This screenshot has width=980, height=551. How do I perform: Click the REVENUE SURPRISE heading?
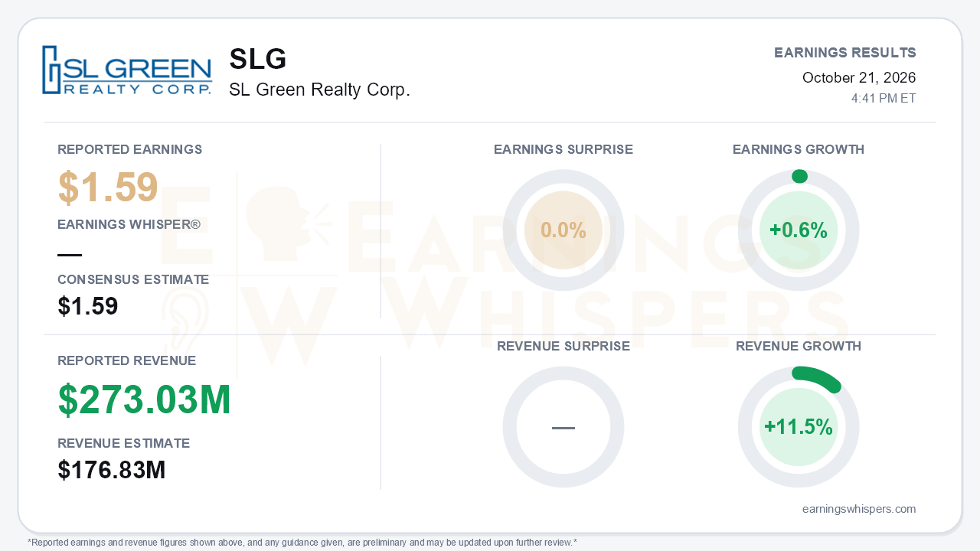coord(563,346)
